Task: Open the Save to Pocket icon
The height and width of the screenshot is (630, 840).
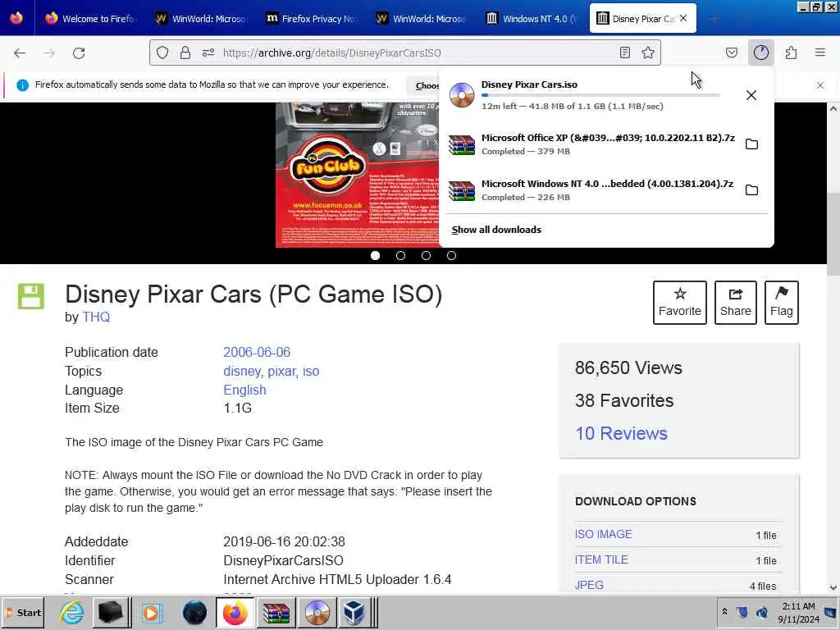Action: pyautogui.click(x=731, y=52)
